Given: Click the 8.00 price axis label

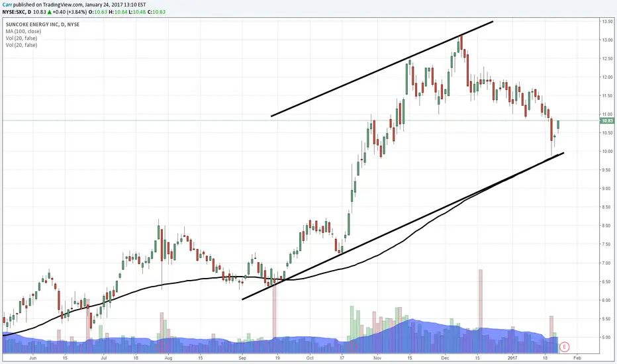Looking at the screenshot, I should pos(608,226).
